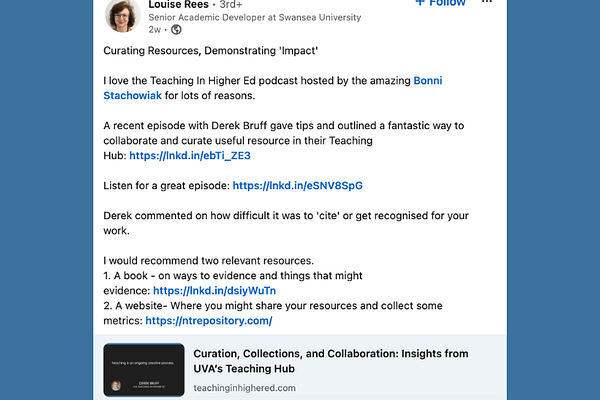Open the lnkd.in/eSNV8SpG episode link
This screenshot has width=600, height=400.
(298, 185)
